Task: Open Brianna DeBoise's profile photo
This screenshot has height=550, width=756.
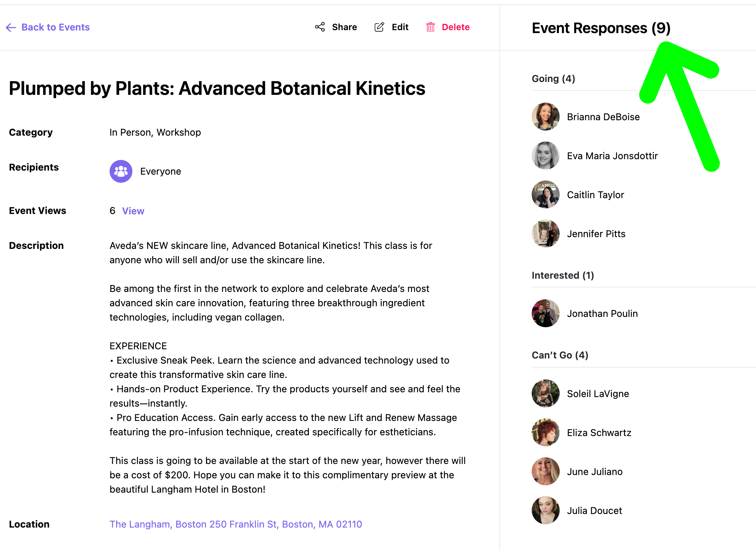Action: click(x=546, y=117)
